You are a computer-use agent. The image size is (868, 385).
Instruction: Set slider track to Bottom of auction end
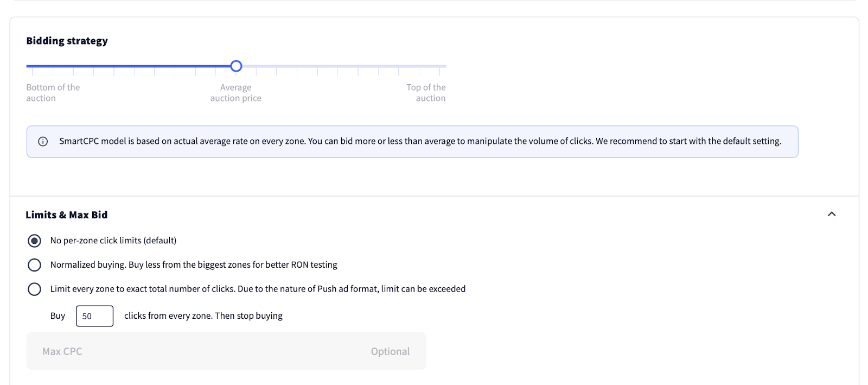(x=28, y=66)
